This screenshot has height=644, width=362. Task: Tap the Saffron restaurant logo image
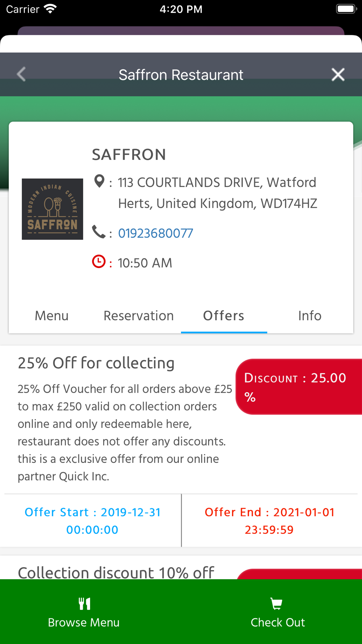pyautogui.click(x=52, y=209)
